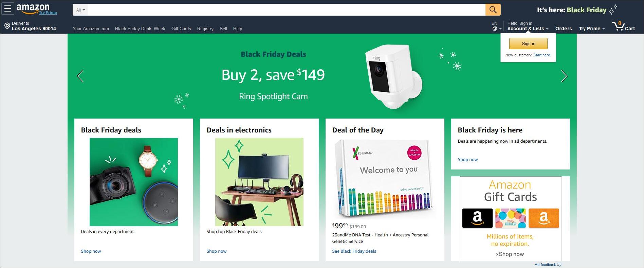The width and height of the screenshot is (644, 268).
Task: Open Black Friday Deals Week page
Action: [140, 29]
